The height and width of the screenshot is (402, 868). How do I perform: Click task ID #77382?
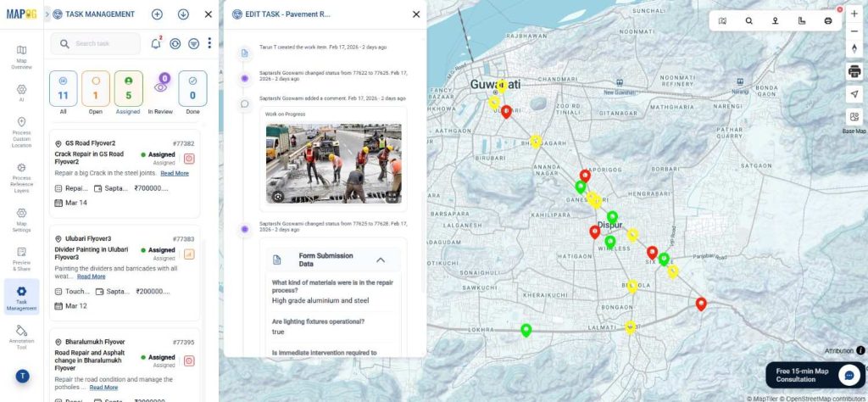pos(183,143)
